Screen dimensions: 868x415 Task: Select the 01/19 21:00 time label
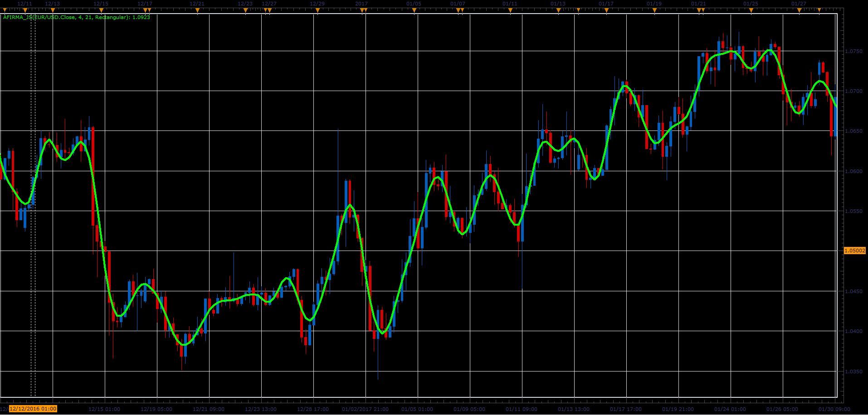678,409
